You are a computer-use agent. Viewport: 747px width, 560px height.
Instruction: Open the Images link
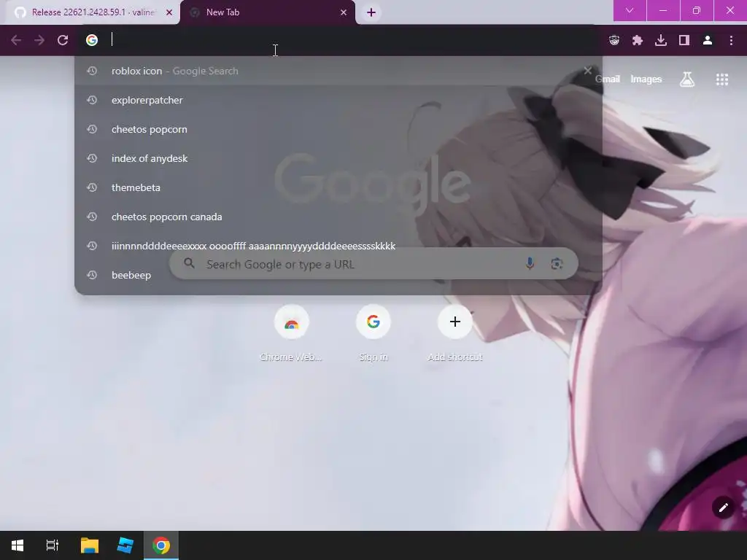[x=646, y=79]
